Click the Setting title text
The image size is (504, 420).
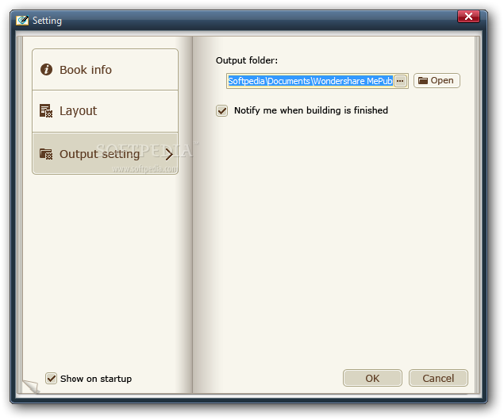click(x=47, y=21)
